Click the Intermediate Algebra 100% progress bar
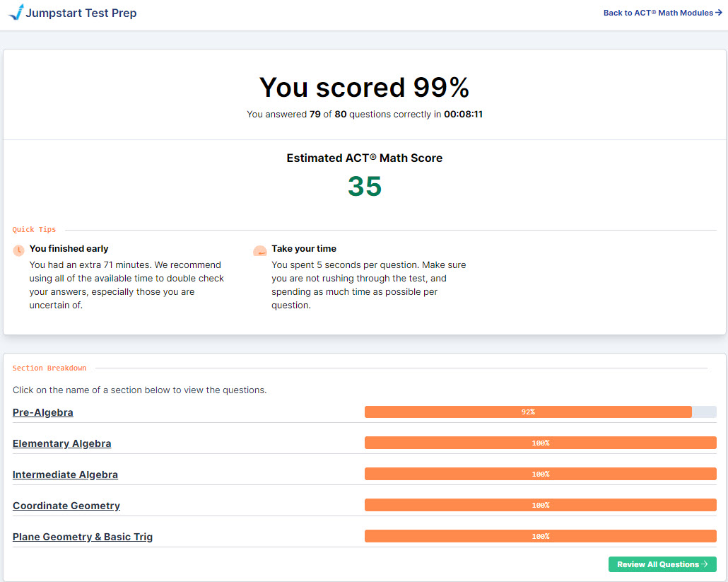This screenshot has width=728, height=582. point(540,474)
